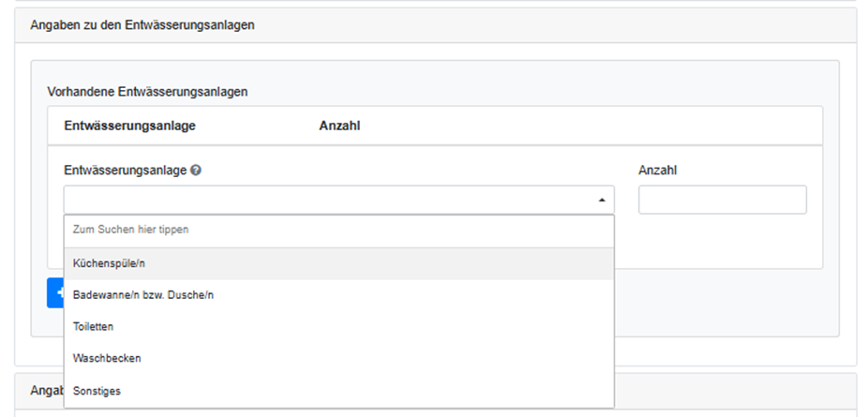Click the partially hidden "Angab" panel header
This screenshot has width=868, height=417.
coord(37,390)
